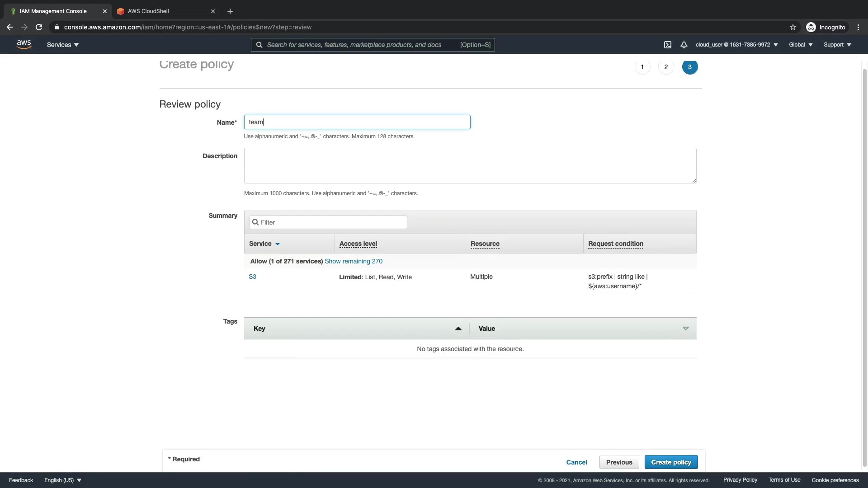
Task: Click the notifications bell icon
Action: (x=684, y=45)
